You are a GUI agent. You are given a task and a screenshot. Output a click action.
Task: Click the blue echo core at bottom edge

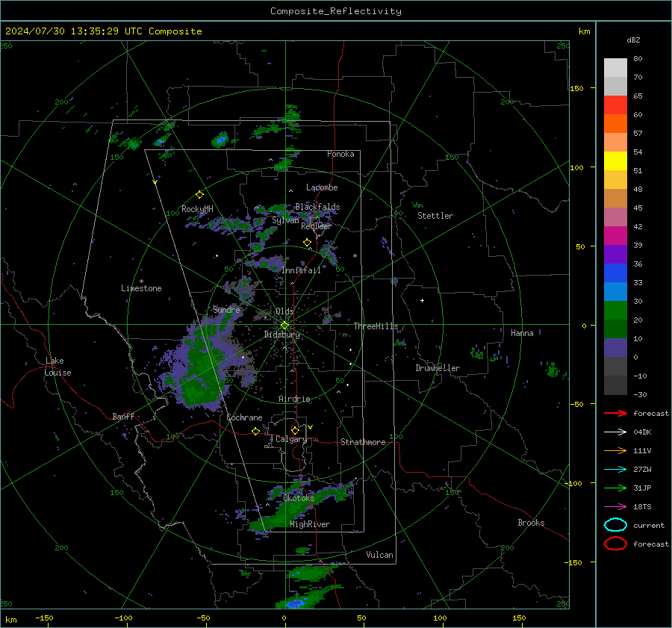(296, 603)
